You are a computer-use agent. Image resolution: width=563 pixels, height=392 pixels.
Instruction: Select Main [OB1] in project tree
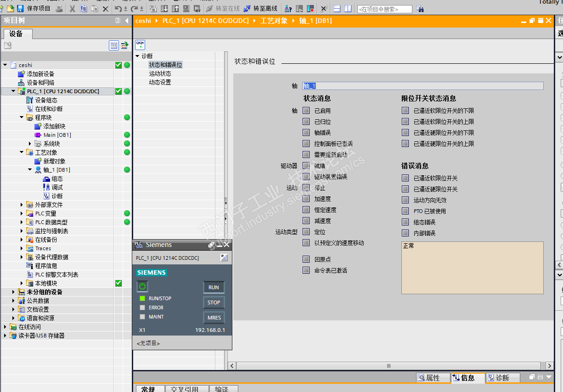57,135
